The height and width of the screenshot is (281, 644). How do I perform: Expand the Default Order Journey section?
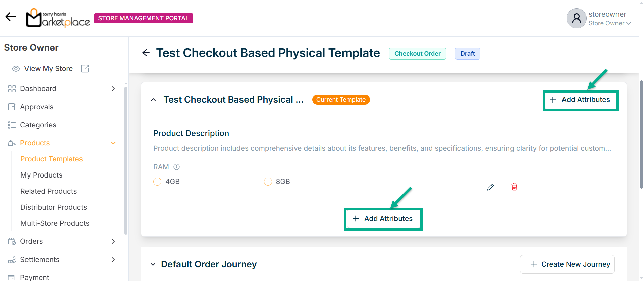[153, 264]
